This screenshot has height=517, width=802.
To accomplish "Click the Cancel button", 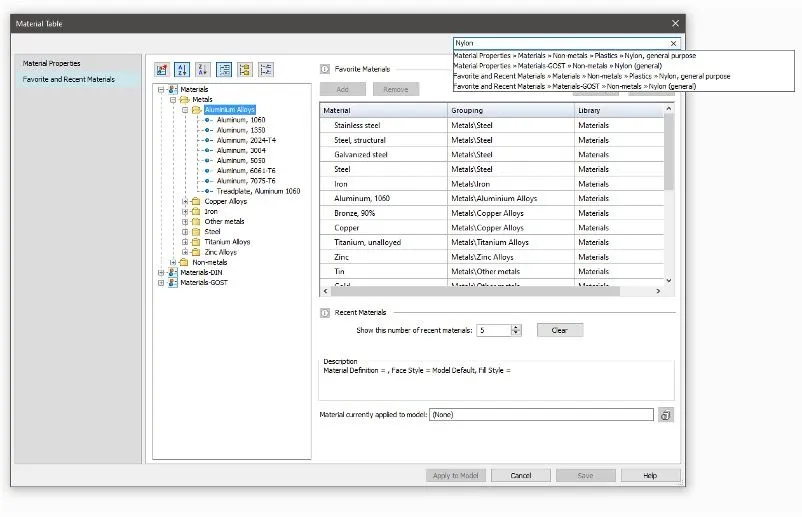I will (x=520, y=476).
